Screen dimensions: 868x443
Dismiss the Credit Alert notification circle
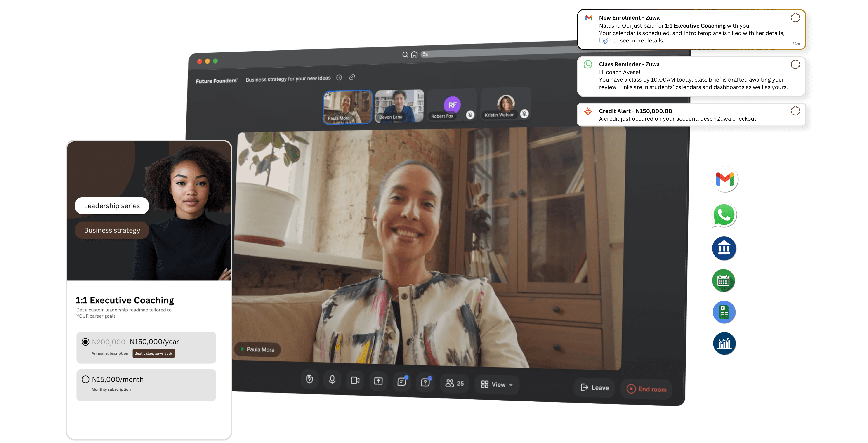tap(795, 111)
